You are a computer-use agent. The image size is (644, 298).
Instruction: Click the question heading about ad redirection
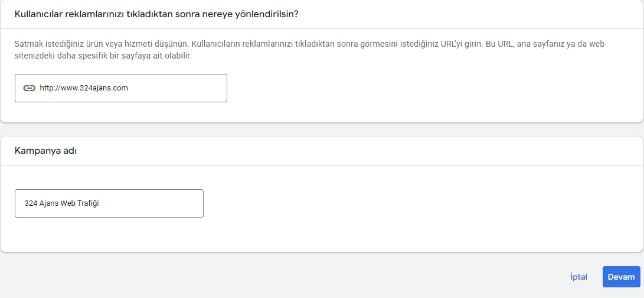click(156, 14)
